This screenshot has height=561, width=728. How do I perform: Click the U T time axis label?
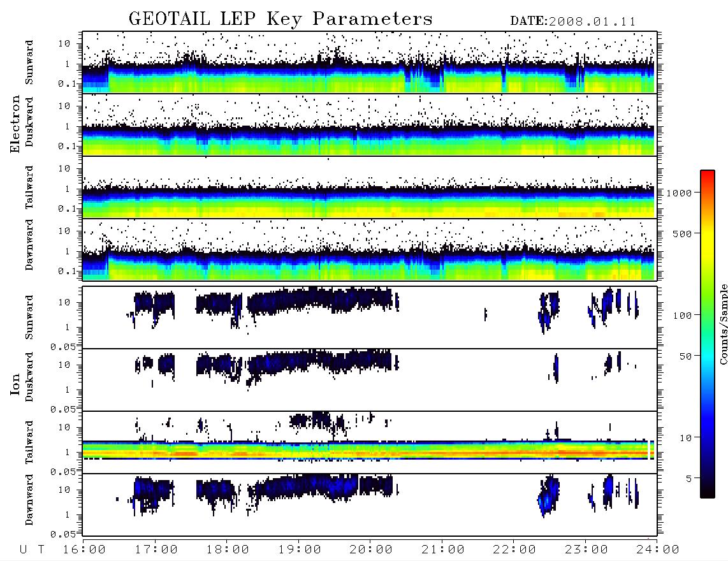32,550
